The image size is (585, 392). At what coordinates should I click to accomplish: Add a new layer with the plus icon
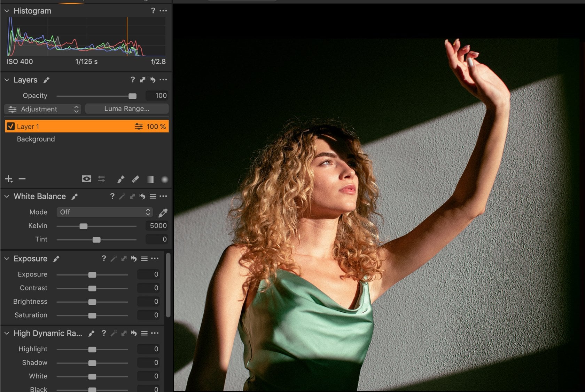[x=8, y=179]
